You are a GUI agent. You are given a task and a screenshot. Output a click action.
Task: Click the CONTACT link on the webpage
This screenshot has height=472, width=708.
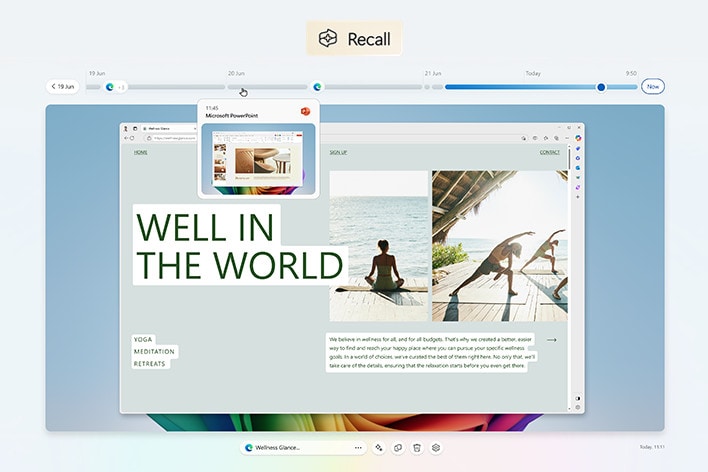[549, 153]
